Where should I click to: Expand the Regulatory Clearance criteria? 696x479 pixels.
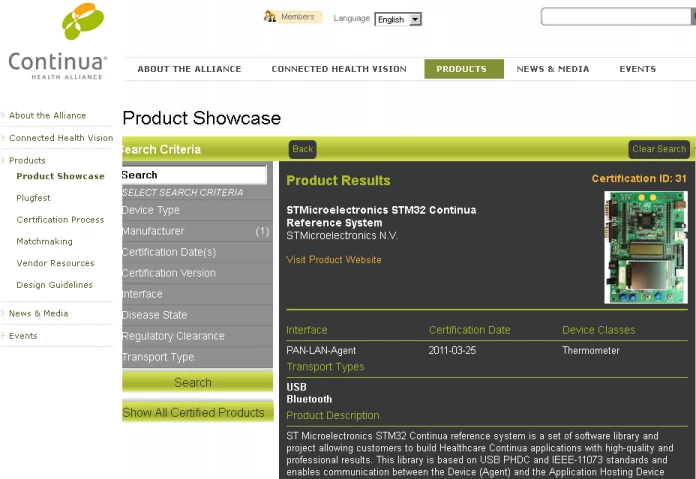pos(197,336)
